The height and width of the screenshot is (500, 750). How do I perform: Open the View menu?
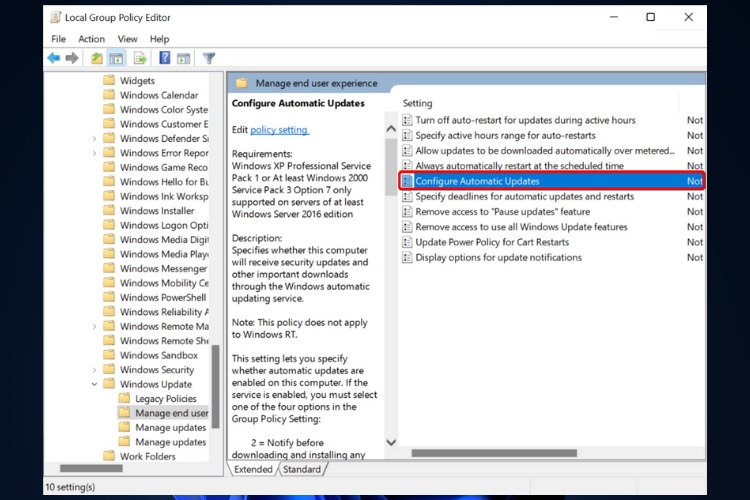pyautogui.click(x=127, y=39)
